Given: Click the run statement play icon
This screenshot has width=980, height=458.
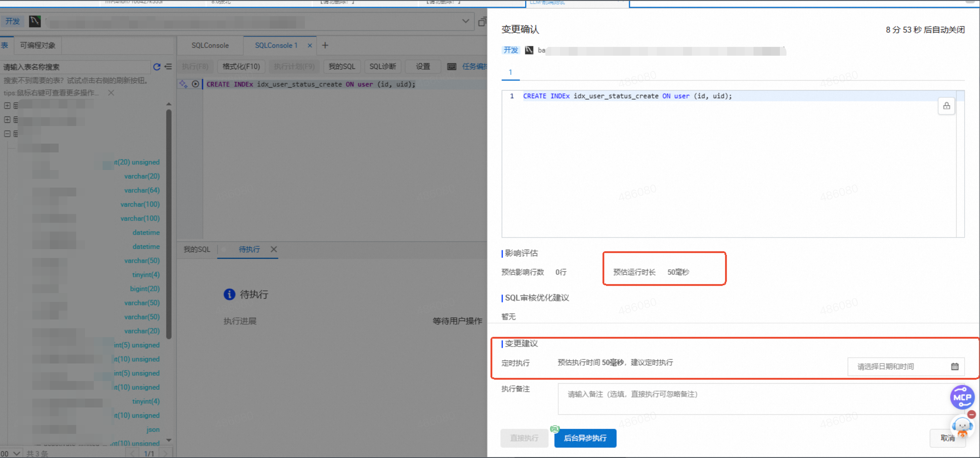Looking at the screenshot, I should [196, 84].
